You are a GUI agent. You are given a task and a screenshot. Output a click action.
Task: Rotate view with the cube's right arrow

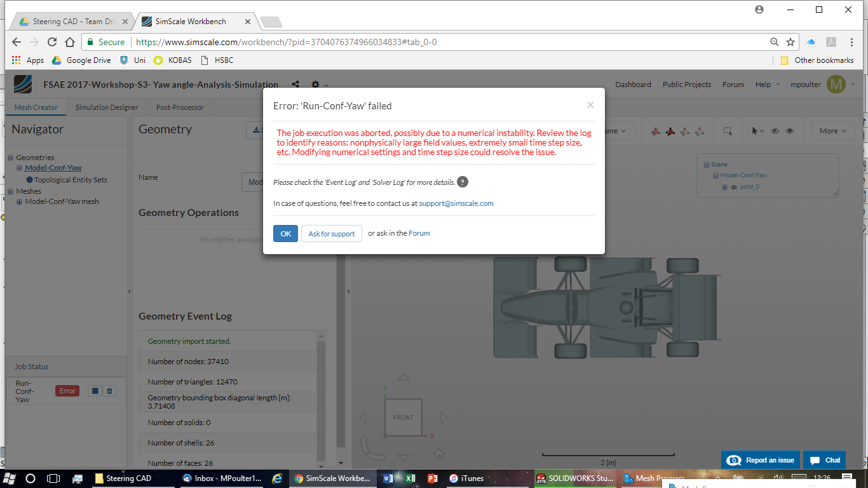point(444,417)
